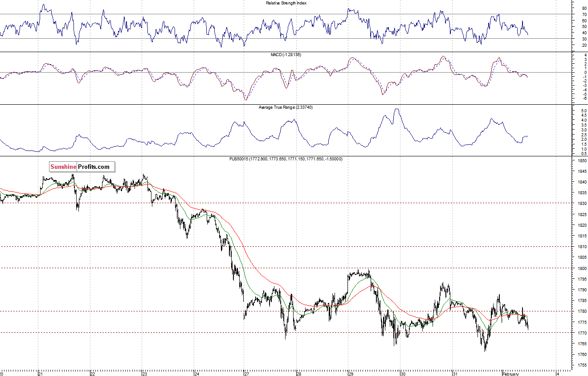588x376 pixels.
Task: Click the 27 date label on time axis
Action: coord(247,374)
